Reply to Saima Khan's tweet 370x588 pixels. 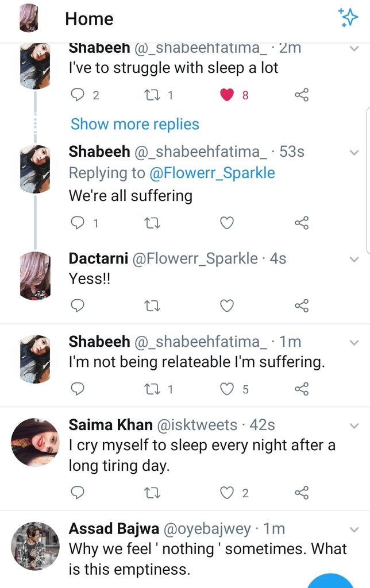point(78,493)
